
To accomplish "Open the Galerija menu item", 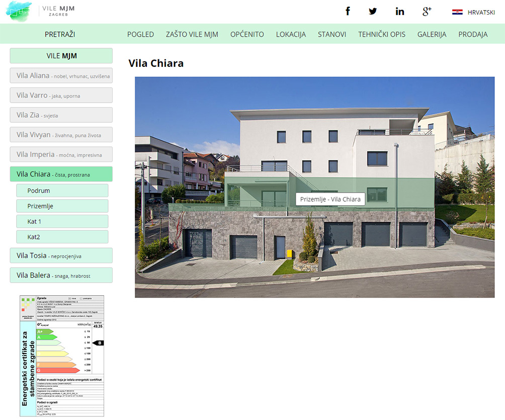I will click(432, 34).
